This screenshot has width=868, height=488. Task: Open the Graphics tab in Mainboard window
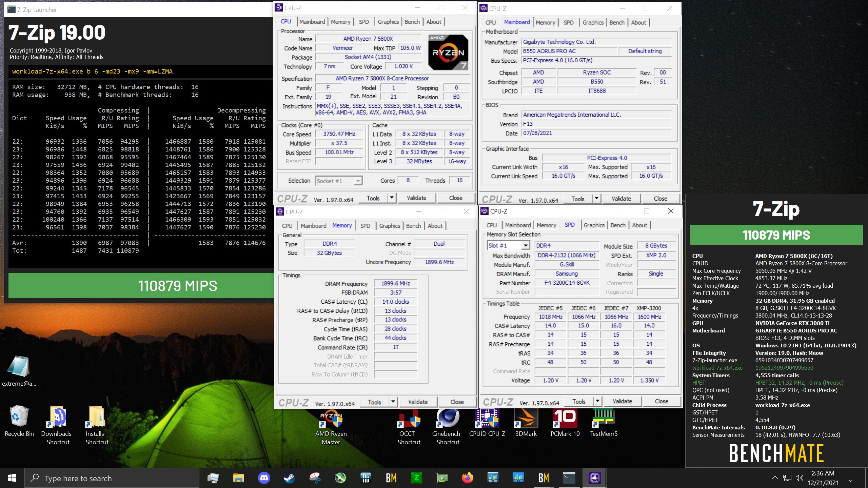(593, 23)
